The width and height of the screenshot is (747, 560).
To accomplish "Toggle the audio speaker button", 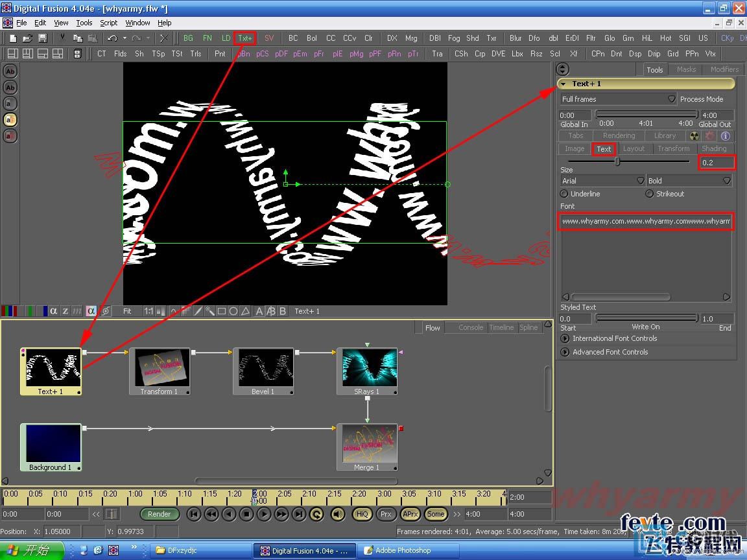I will tap(338, 514).
